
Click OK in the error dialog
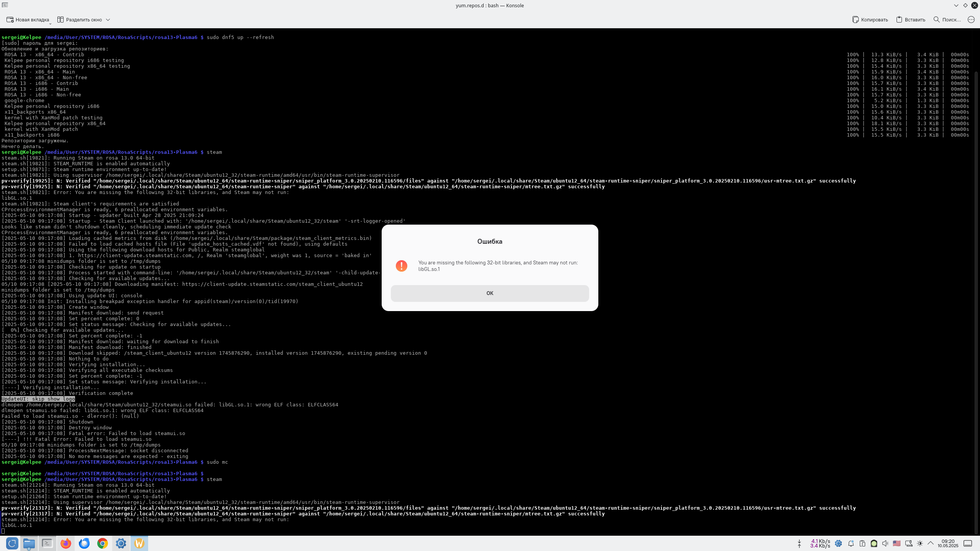pos(490,293)
